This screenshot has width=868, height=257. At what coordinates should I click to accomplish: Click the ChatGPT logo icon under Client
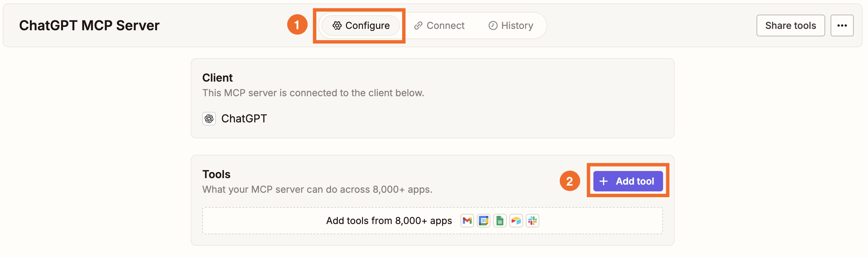209,119
